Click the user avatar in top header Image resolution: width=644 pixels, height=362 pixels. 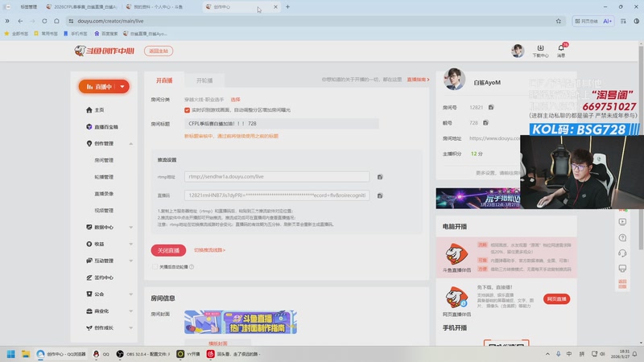(518, 51)
